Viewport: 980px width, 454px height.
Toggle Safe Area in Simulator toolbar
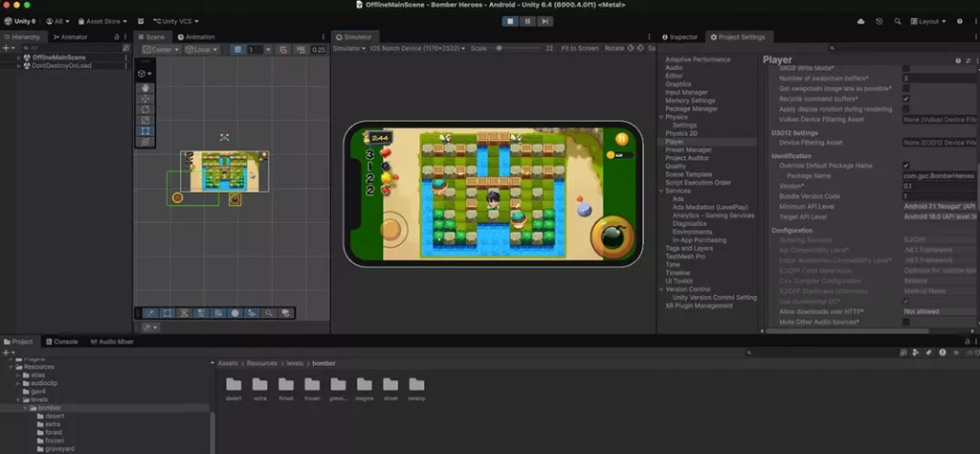(651, 48)
